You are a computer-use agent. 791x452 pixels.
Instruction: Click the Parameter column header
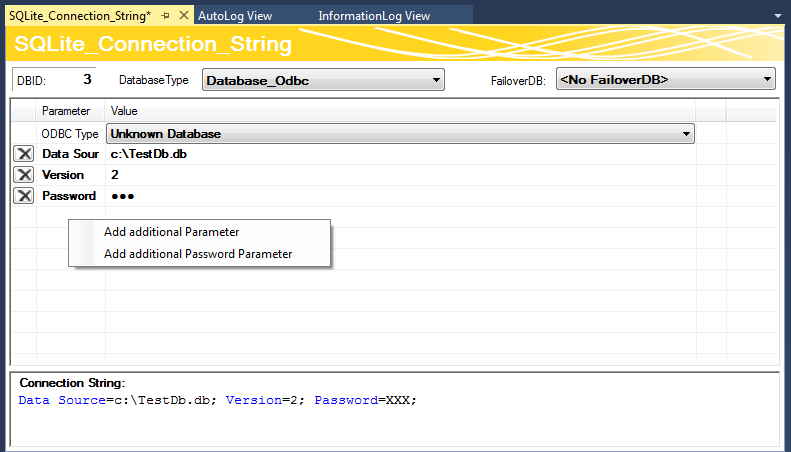[x=70, y=111]
